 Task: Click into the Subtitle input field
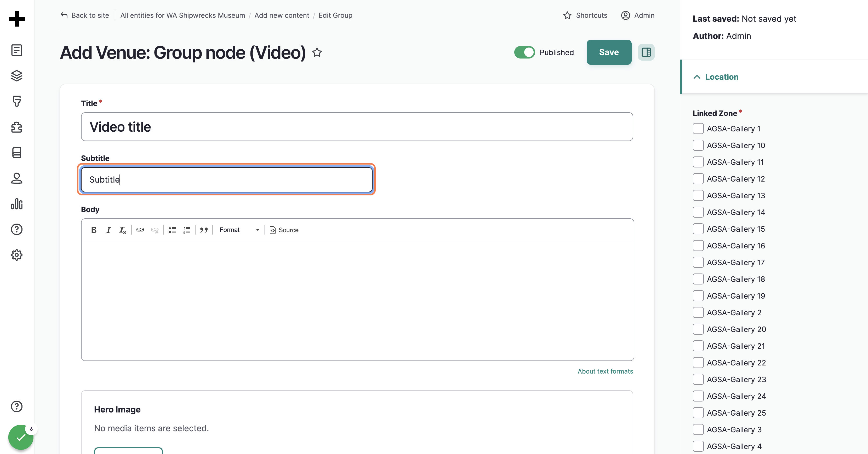tap(226, 179)
